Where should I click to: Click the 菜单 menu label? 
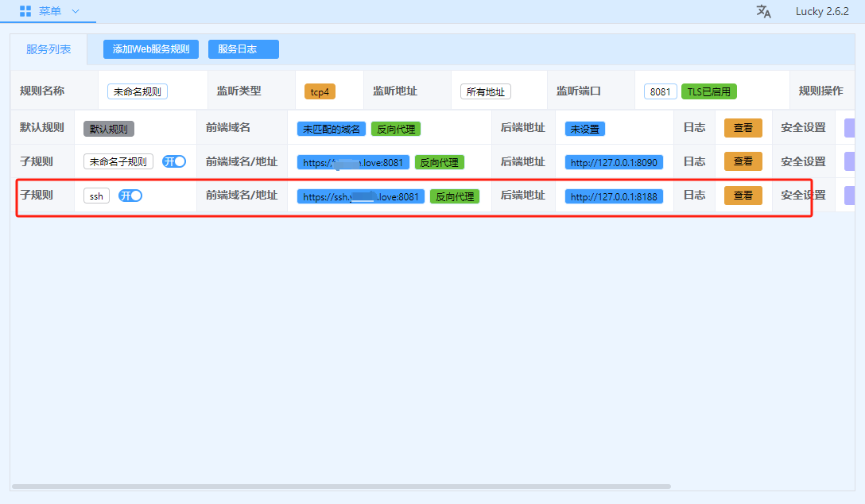point(50,11)
